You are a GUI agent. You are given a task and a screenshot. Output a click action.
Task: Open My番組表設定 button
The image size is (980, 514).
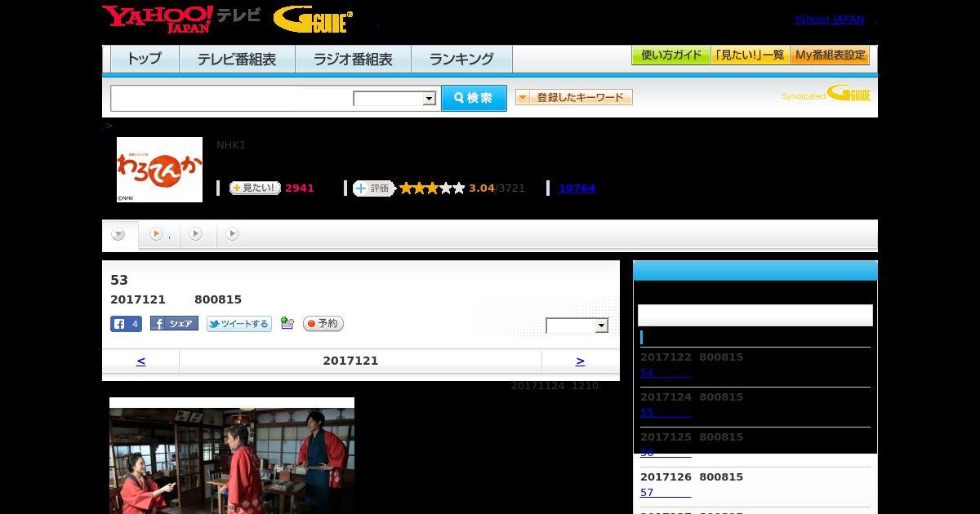pyautogui.click(x=830, y=55)
